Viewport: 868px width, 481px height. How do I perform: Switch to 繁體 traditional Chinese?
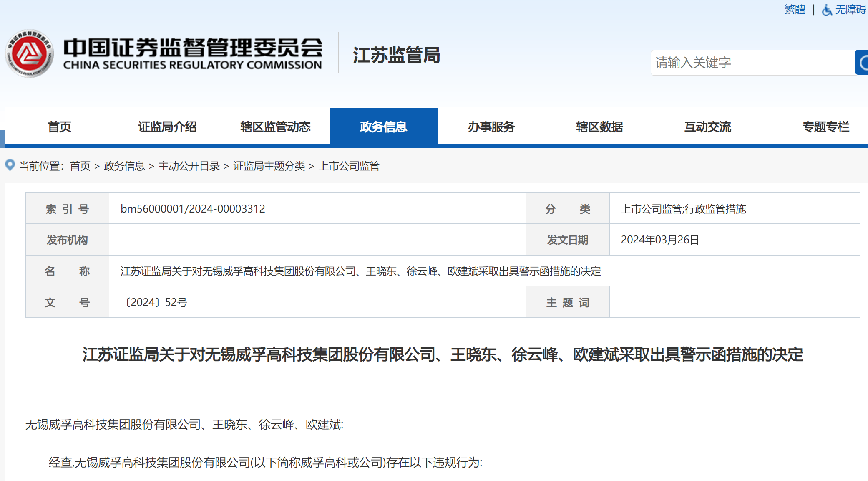click(x=795, y=9)
